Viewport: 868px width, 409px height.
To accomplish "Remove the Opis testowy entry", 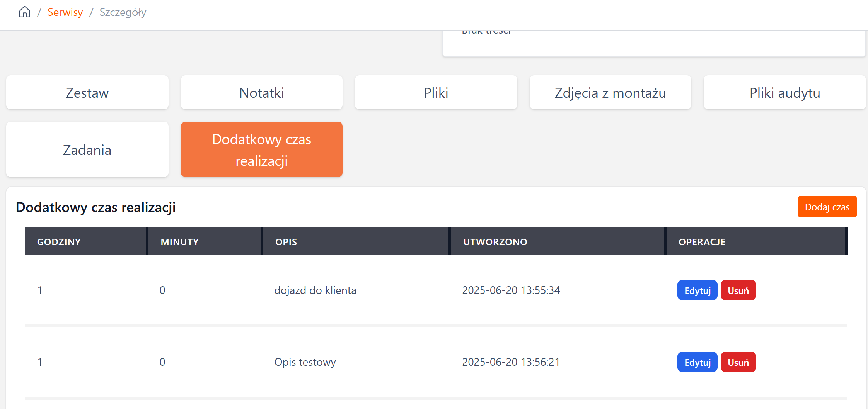I will pyautogui.click(x=738, y=362).
